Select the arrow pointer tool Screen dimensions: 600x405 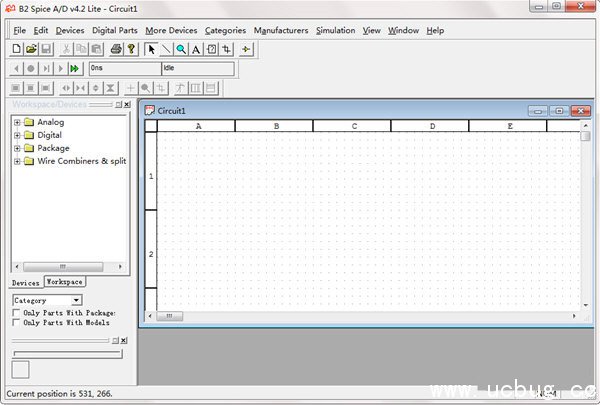(152, 49)
